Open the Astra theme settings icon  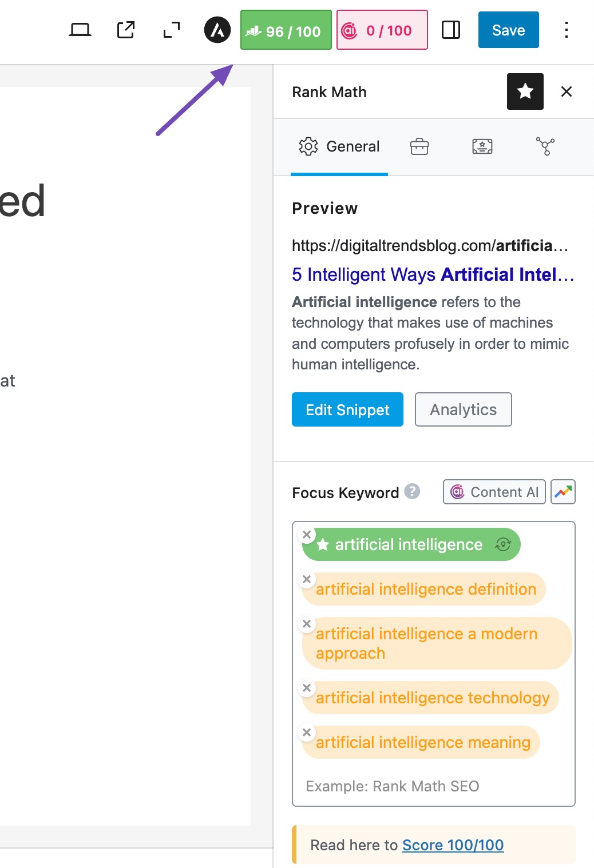coord(217,30)
